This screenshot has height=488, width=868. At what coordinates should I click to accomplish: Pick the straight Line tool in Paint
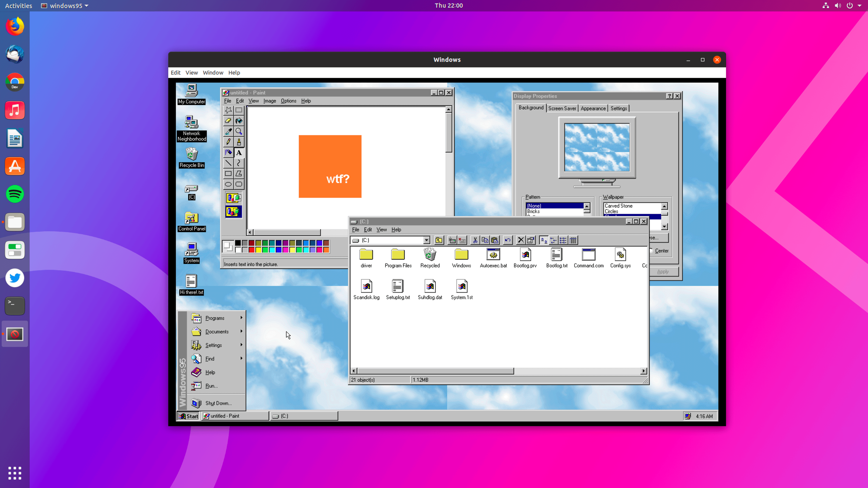[228, 163]
